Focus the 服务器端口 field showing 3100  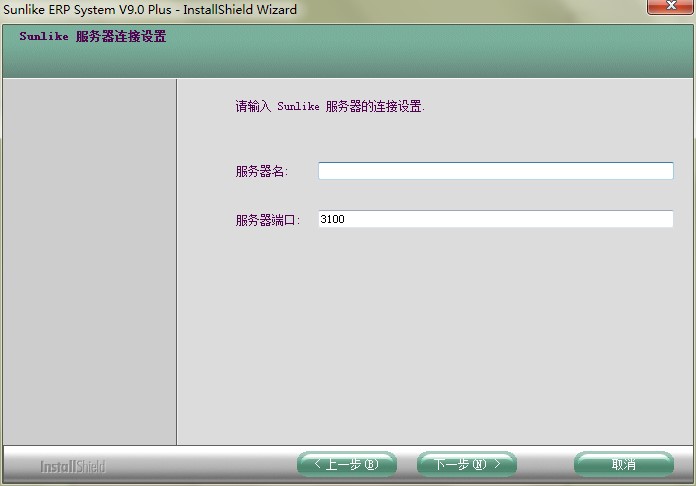(496, 219)
